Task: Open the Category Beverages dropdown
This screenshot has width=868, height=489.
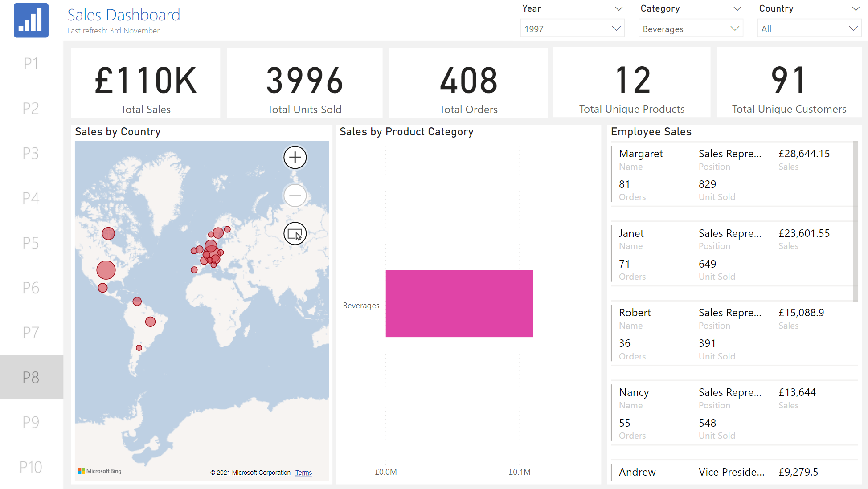Action: coord(690,29)
